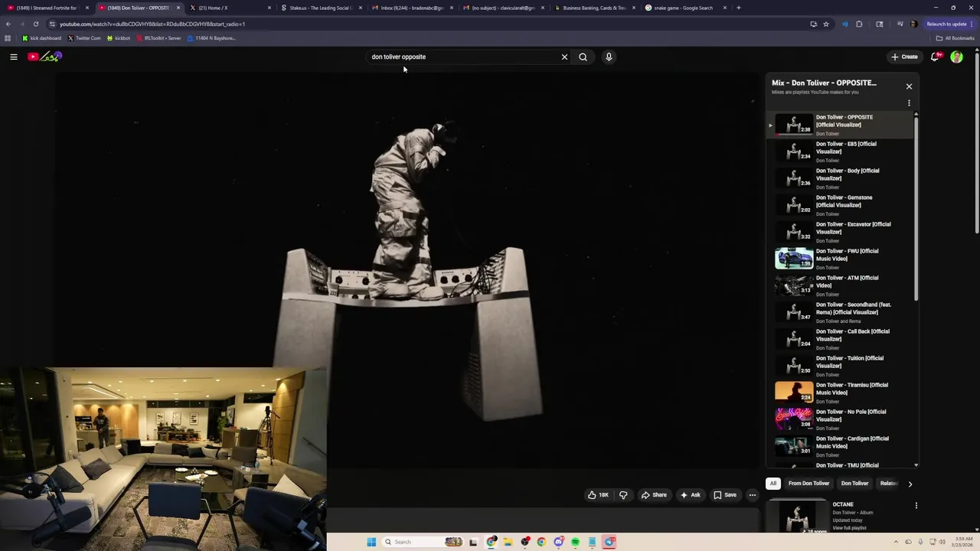This screenshot has width=980, height=551.
Task: Play Don Toliver - ATM Official Video
Action: tap(840, 285)
